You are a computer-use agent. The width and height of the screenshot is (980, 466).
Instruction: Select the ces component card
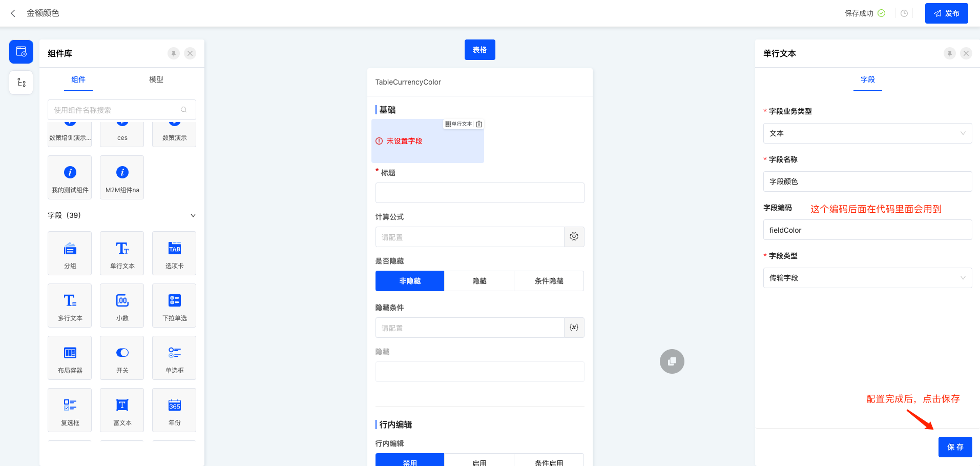click(x=122, y=134)
